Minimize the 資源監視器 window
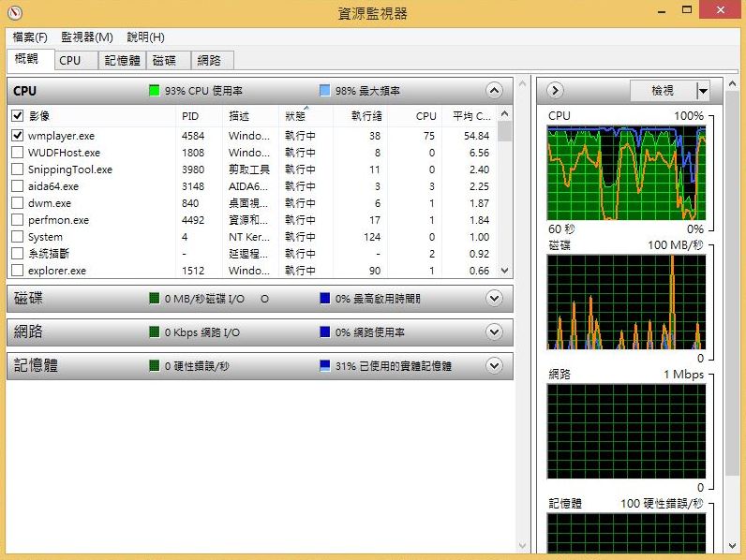This screenshot has width=746, height=560. [662, 10]
